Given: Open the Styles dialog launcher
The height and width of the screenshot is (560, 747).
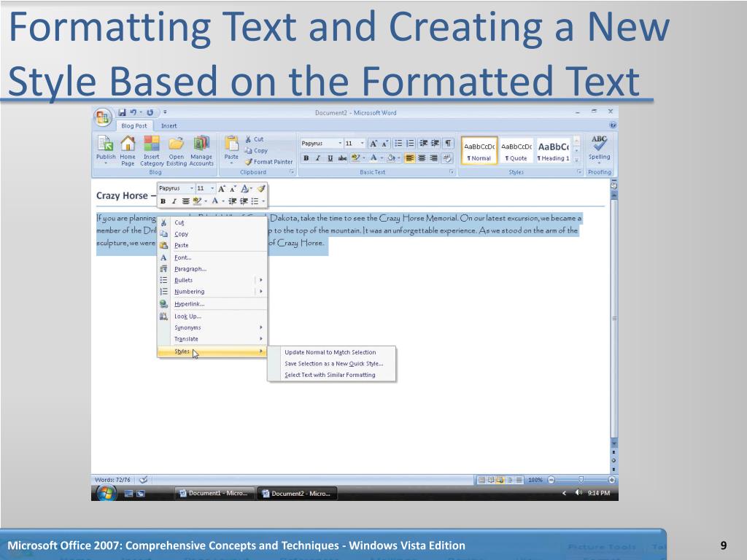Looking at the screenshot, I should [578, 172].
